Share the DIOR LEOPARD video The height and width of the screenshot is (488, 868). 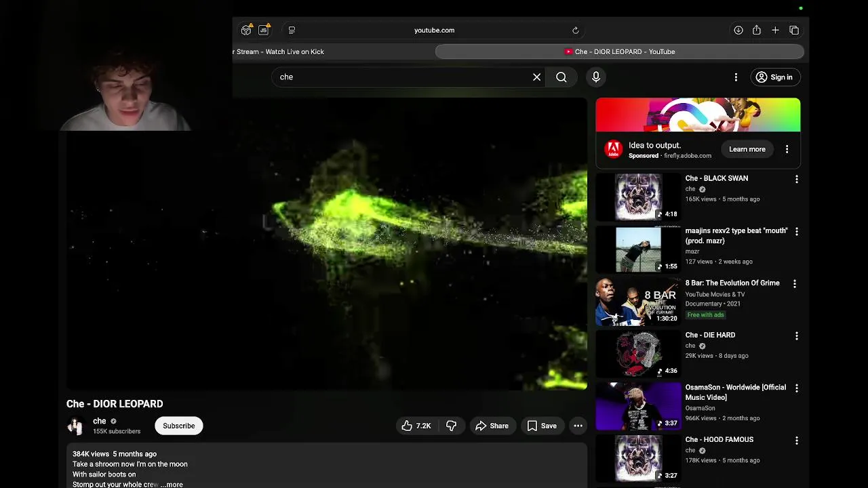point(492,426)
